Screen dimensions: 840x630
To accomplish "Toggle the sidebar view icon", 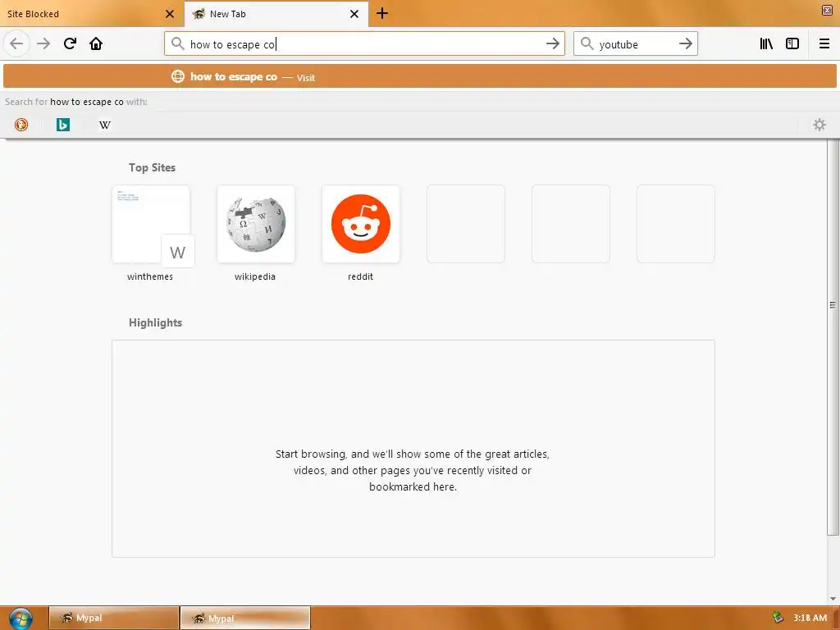I will click(x=792, y=43).
